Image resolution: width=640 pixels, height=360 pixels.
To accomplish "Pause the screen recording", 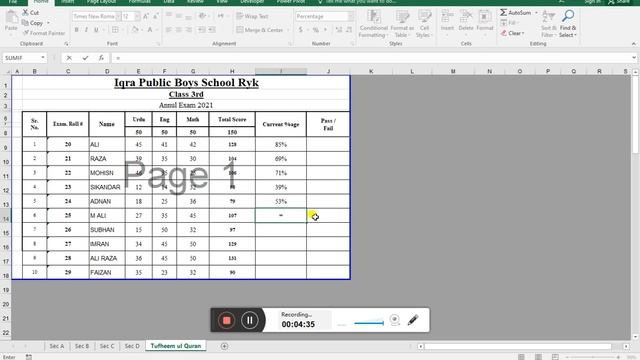I will tap(249, 320).
